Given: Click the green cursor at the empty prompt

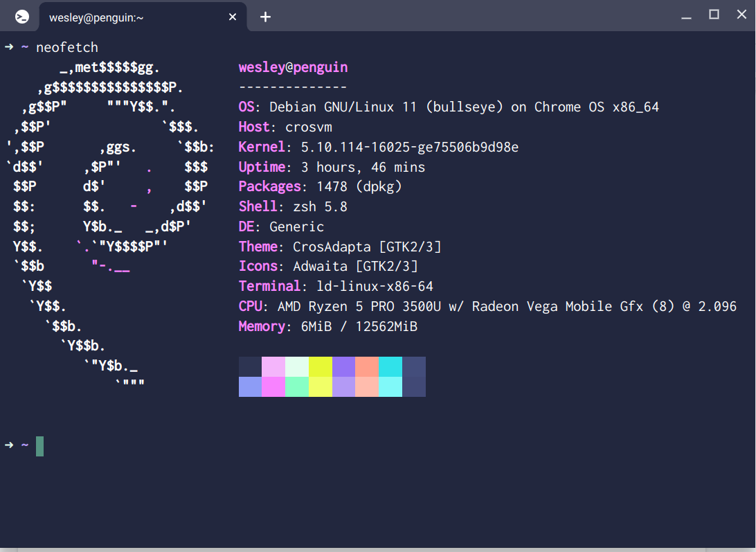Looking at the screenshot, I should [40, 446].
